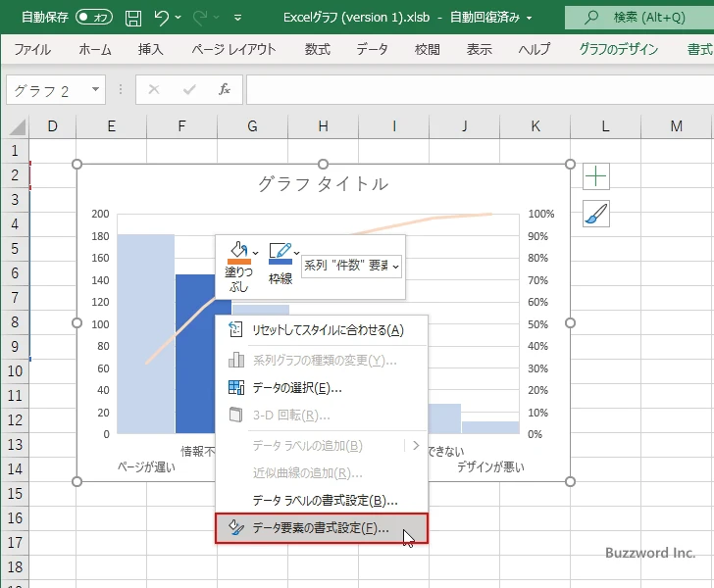714x588 pixels.
Task: Select the tallest light-blue bar ページが遅い
Action: coord(146,333)
